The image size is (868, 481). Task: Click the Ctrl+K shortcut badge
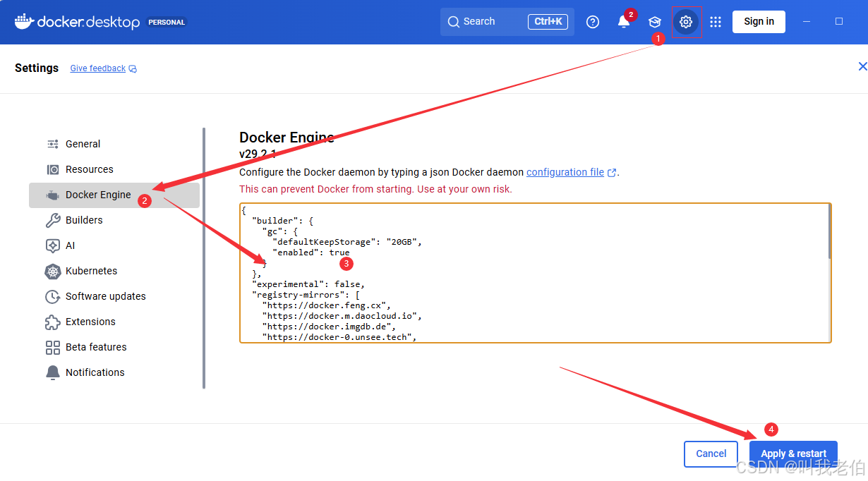pos(548,22)
